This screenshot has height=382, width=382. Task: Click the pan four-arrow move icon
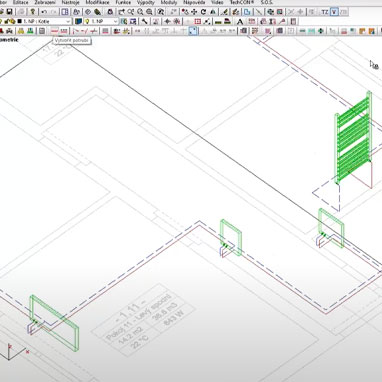click(x=194, y=12)
